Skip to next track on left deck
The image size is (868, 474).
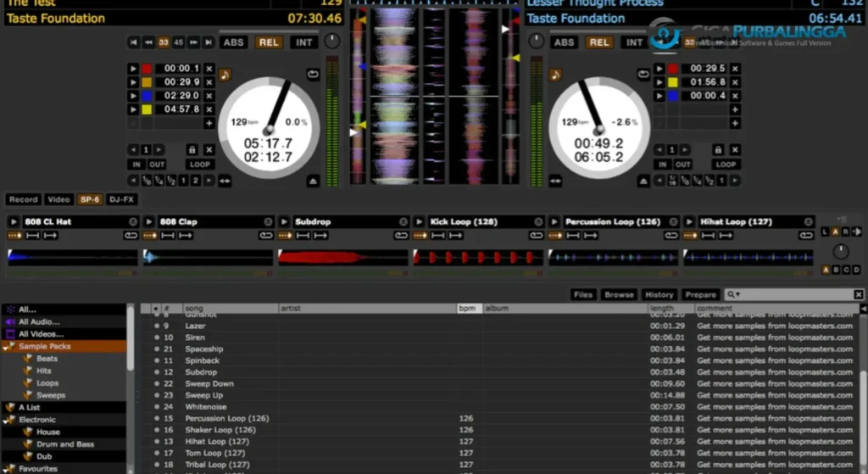pyautogui.click(x=209, y=42)
